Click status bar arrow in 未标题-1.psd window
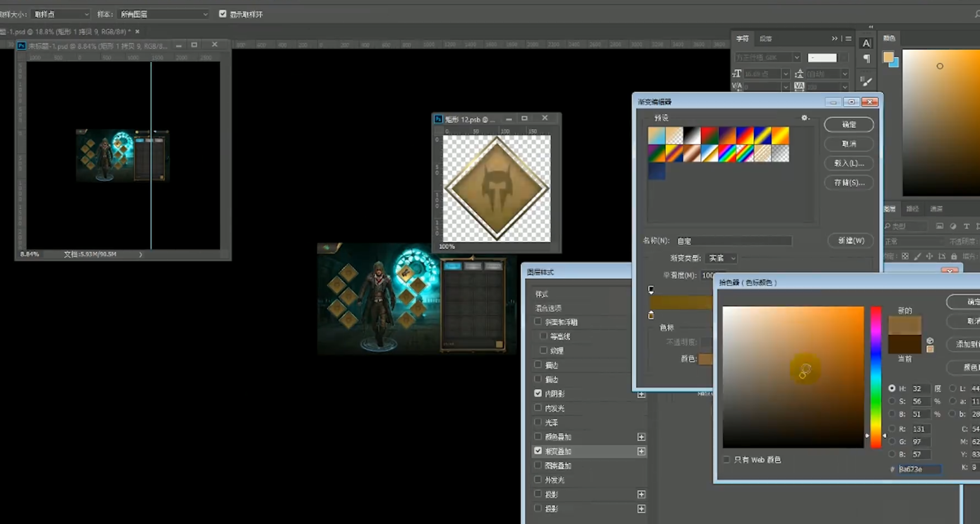Screen dimensions: 980x524 (x=140, y=254)
